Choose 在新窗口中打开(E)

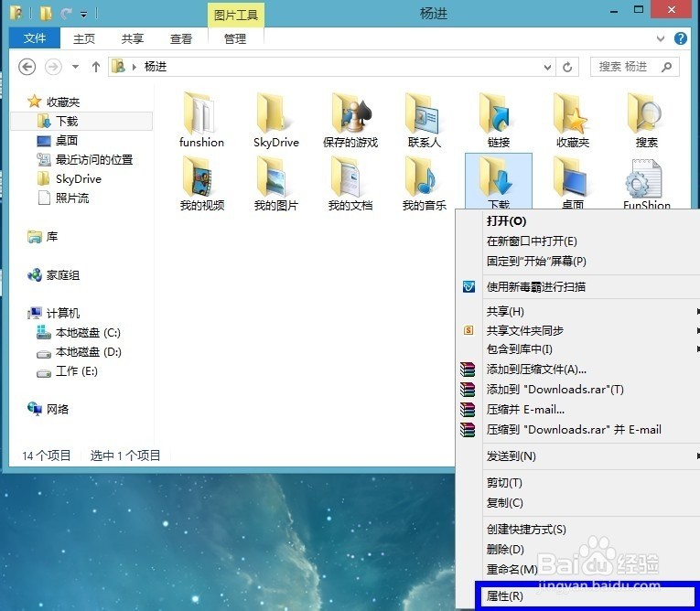[532, 241]
